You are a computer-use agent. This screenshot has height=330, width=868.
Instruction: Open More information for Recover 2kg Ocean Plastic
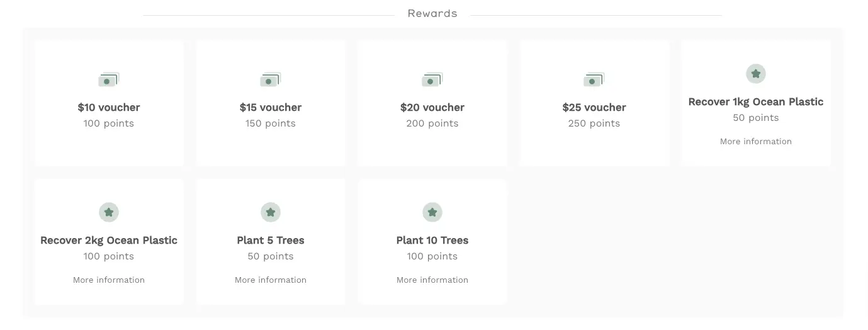pyautogui.click(x=109, y=280)
